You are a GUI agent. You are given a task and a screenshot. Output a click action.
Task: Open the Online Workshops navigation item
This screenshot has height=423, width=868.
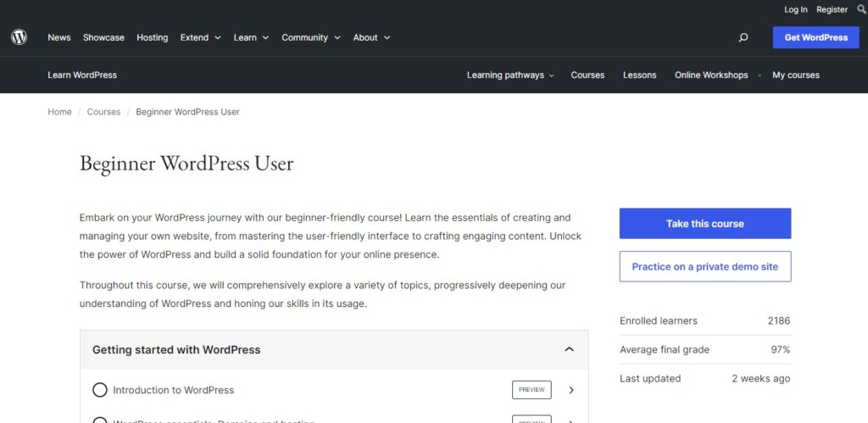coord(711,75)
